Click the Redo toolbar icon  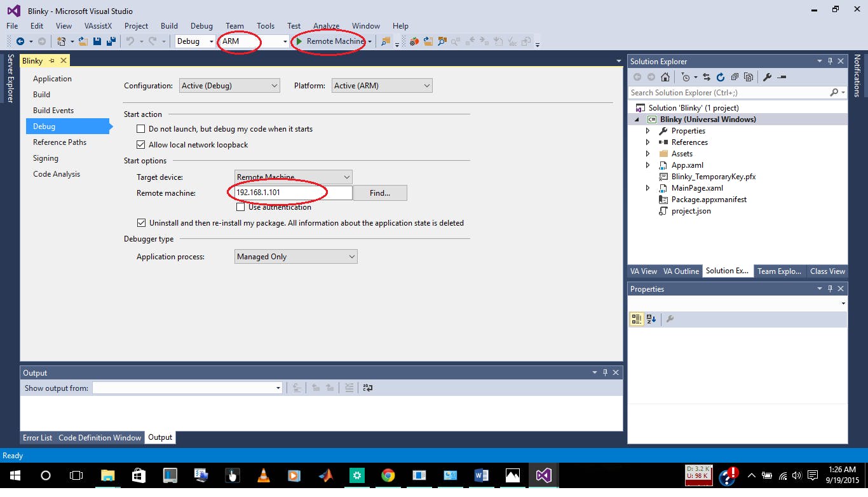click(153, 41)
